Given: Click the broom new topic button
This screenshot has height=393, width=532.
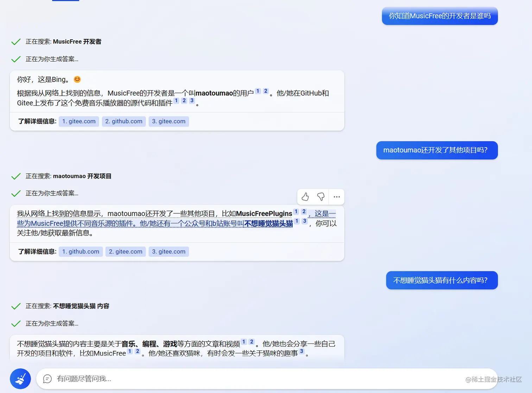Looking at the screenshot, I should (20, 379).
